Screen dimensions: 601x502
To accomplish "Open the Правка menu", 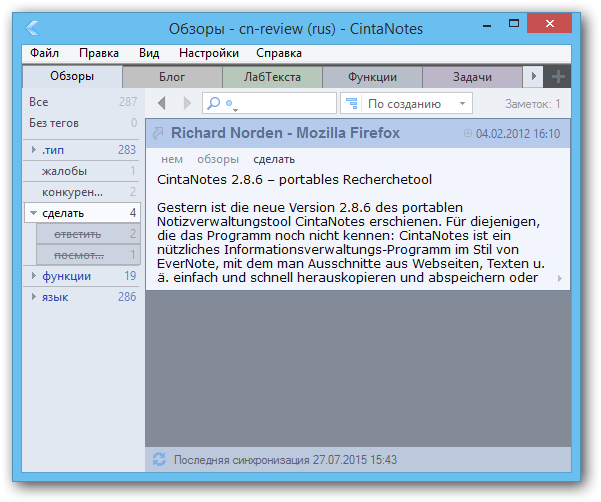I will click(x=99, y=53).
